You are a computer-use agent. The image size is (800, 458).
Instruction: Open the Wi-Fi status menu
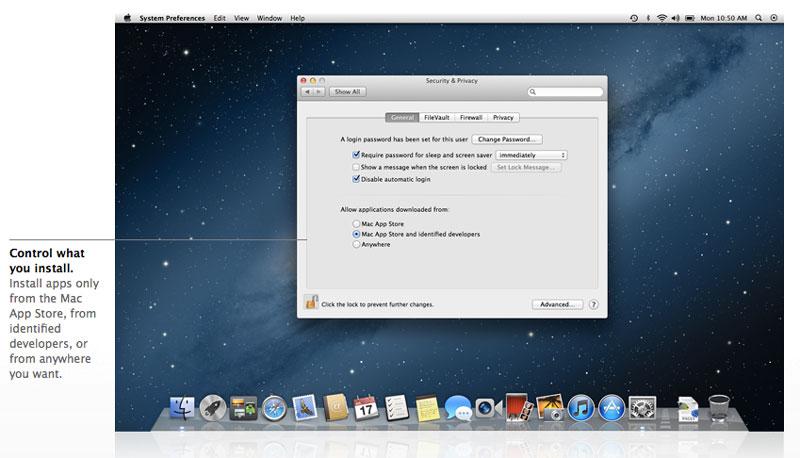[662, 18]
